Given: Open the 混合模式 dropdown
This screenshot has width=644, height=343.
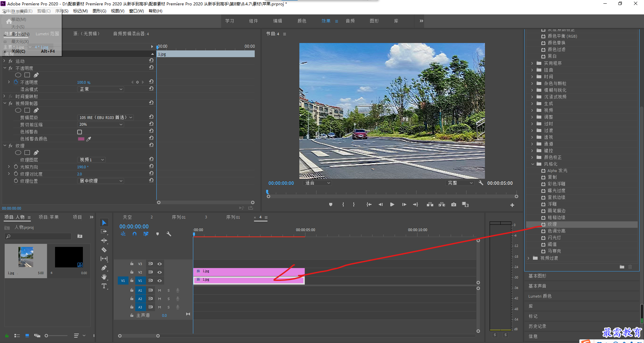Looking at the screenshot, I should 101,89.
